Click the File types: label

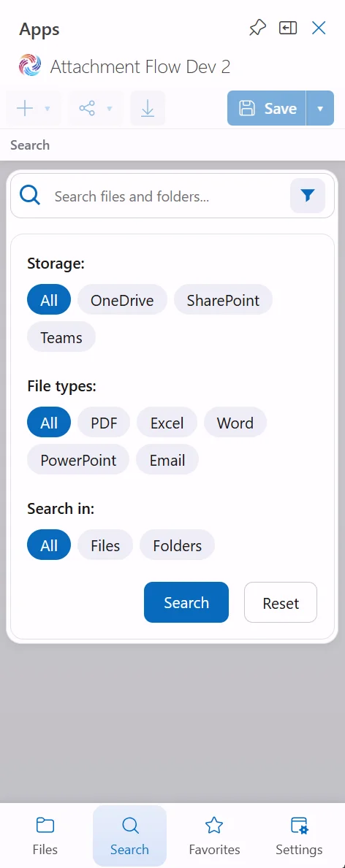coord(61,386)
